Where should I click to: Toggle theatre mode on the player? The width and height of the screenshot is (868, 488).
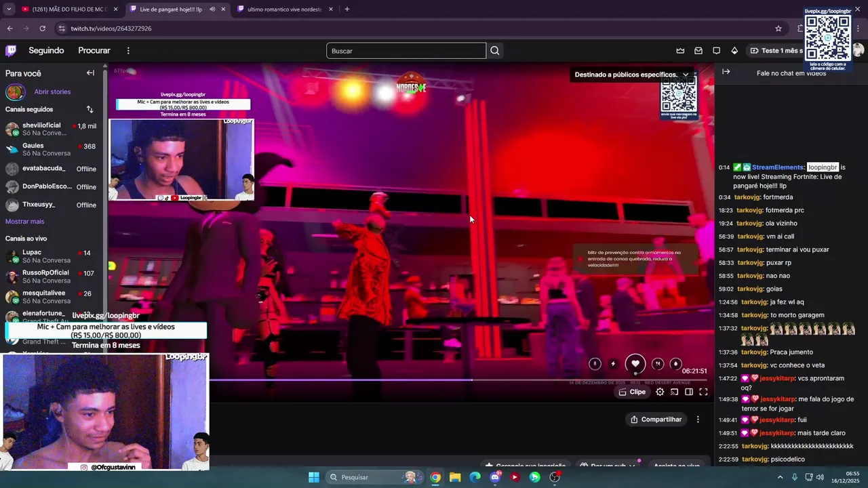[688, 392]
